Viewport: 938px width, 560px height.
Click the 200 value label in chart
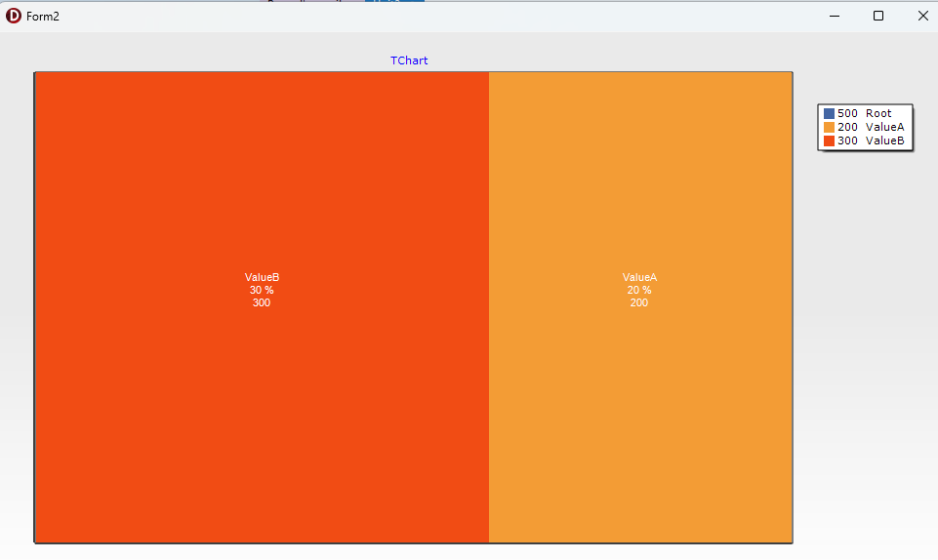point(639,303)
